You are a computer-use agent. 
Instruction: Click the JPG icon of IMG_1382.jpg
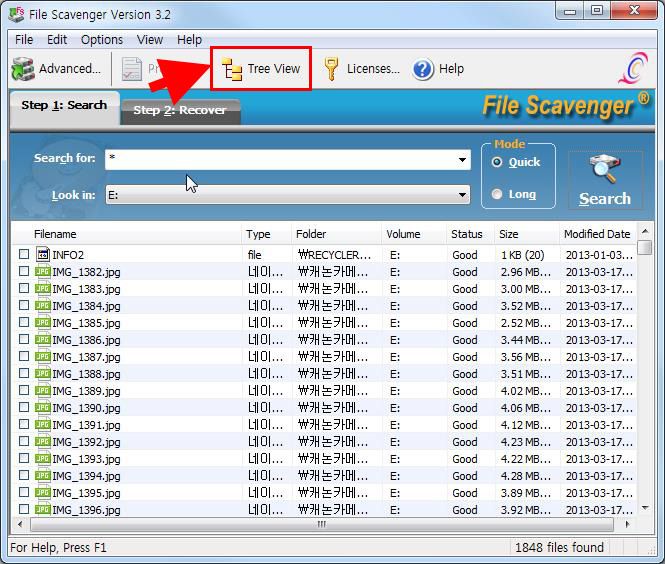point(43,272)
